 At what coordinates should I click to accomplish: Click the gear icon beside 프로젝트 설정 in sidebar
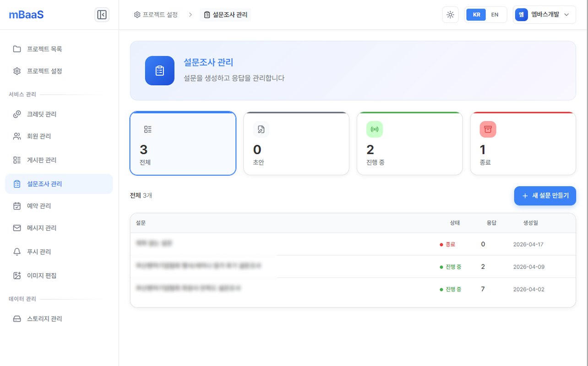17,71
